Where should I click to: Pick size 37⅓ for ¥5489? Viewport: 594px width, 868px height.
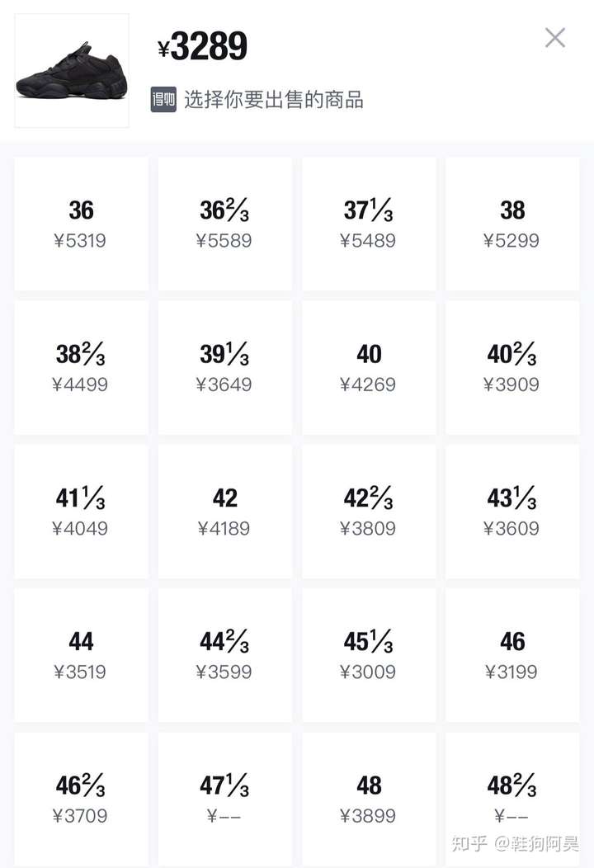[369, 224]
